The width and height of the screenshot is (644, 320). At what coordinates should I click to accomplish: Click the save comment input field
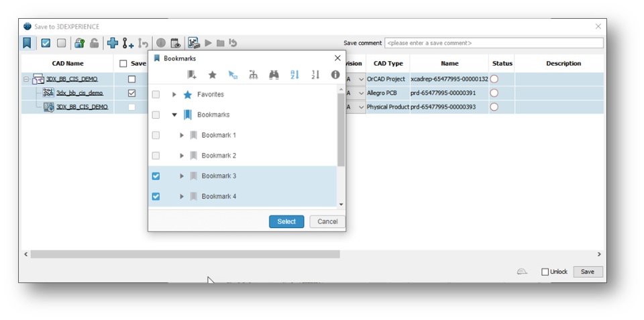[494, 43]
